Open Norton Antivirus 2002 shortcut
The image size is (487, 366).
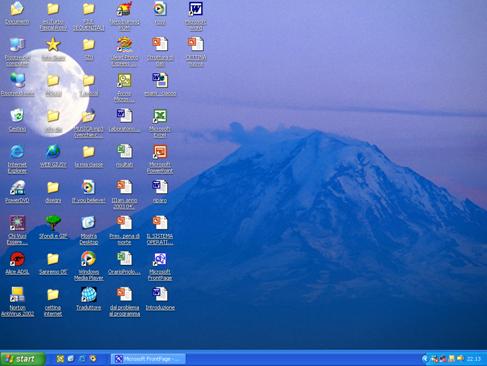coord(17,294)
